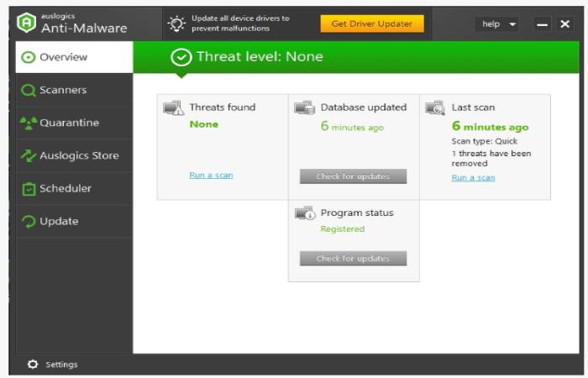The image size is (588, 378).
Task: Click the green 'None' threats value
Action: pyautogui.click(x=204, y=124)
